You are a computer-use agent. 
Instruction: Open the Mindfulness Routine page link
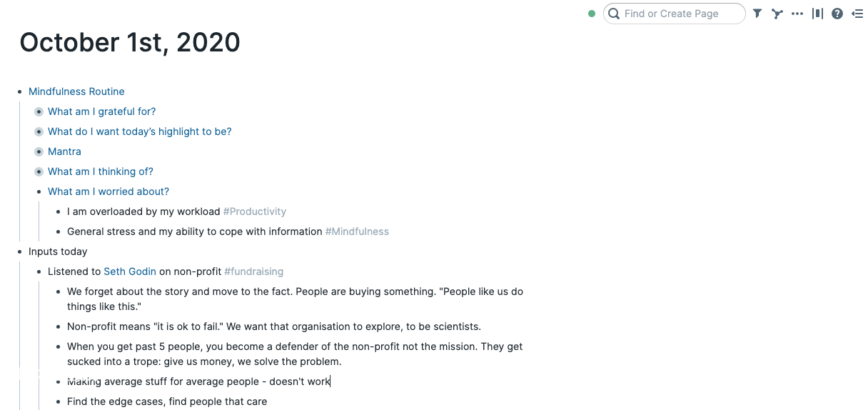click(x=76, y=91)
